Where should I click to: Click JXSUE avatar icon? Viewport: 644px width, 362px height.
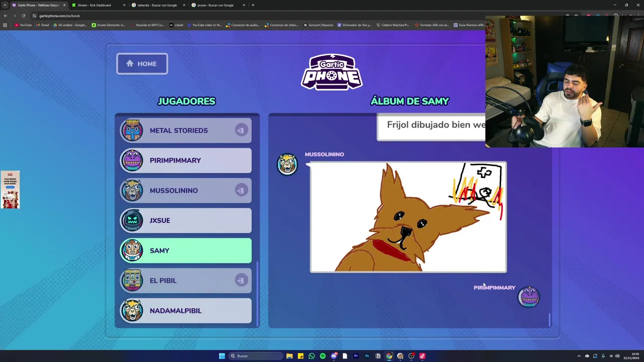(132, 220)
